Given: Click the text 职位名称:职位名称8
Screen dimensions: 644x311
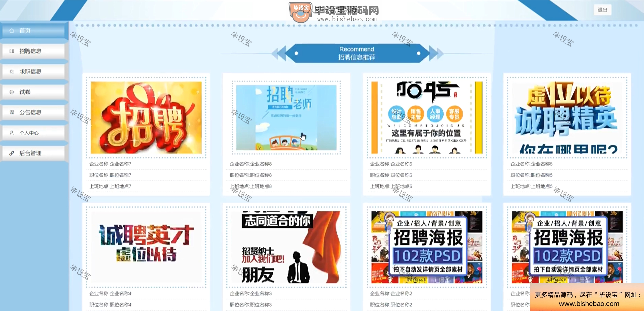Looking at the screenshot, I should tap(251, 175).
